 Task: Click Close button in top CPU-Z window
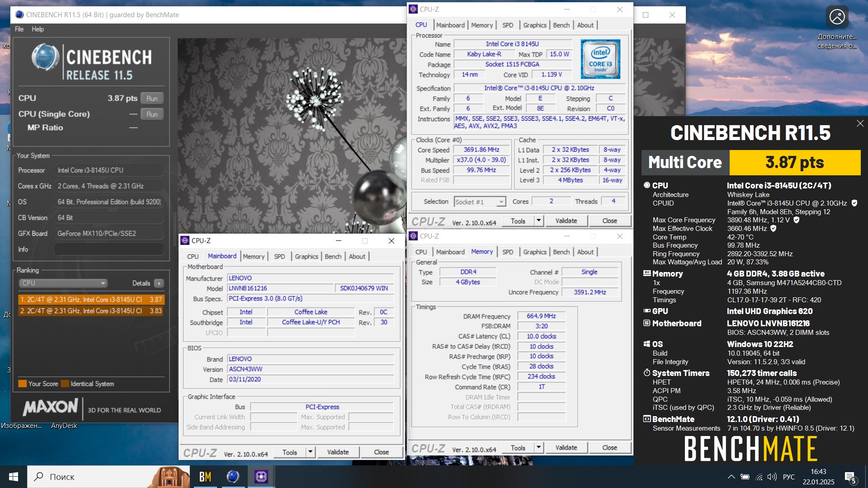(609, 221)
